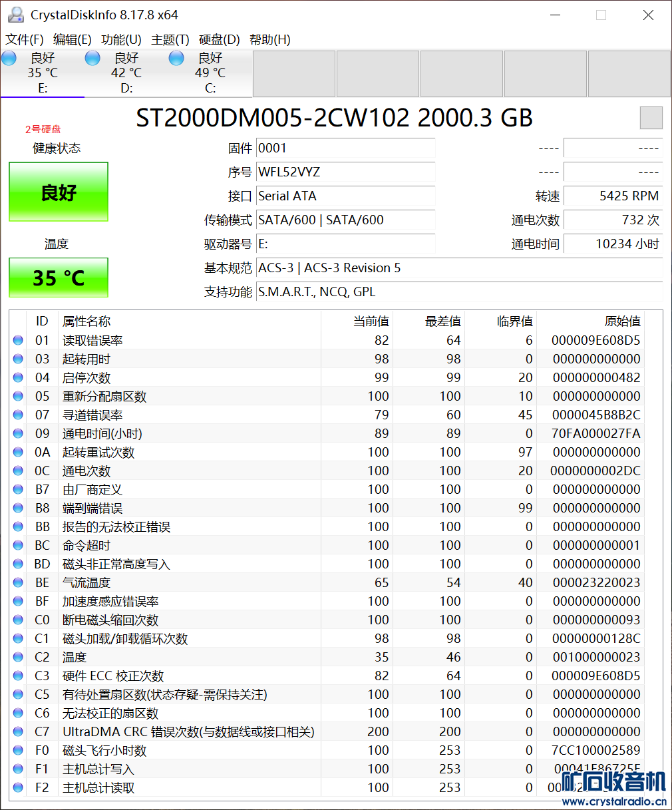Click the 主机总计读取 attribute name
The width and height of the screenshot is (672, 810).
[x=98, y=787]
